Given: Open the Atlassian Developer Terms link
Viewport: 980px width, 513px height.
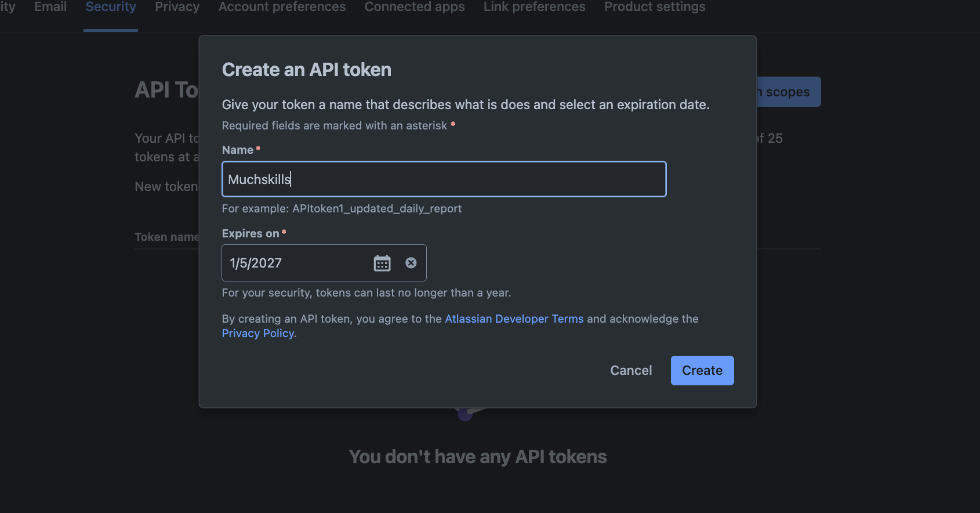Looking at the screenshot, I should click(x=514, y=319).
